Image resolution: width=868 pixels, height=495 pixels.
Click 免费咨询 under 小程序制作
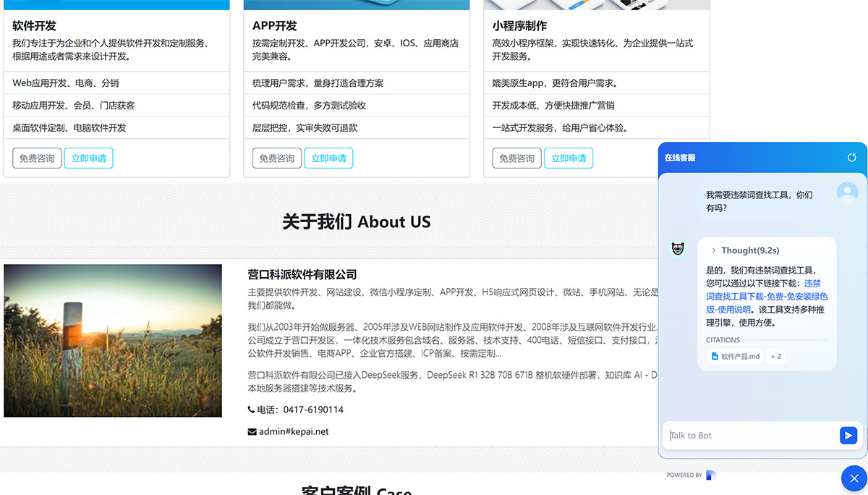(x=516, y=158)
